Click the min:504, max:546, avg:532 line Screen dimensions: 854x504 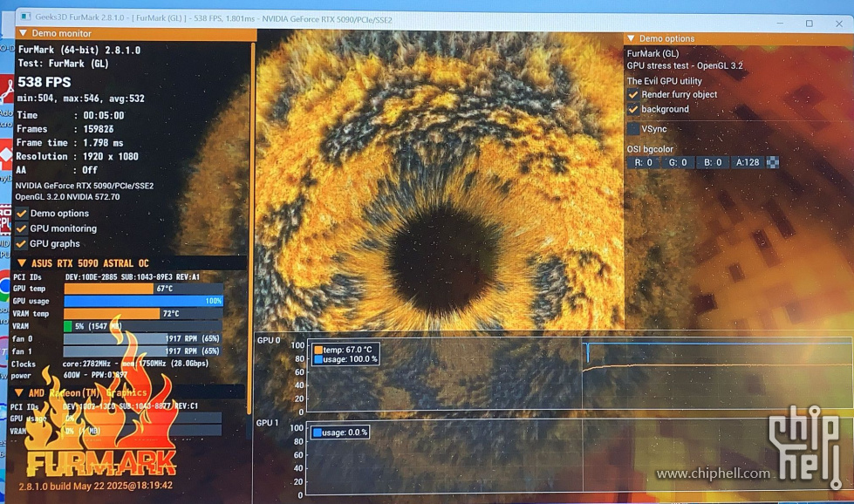(80, 99)
